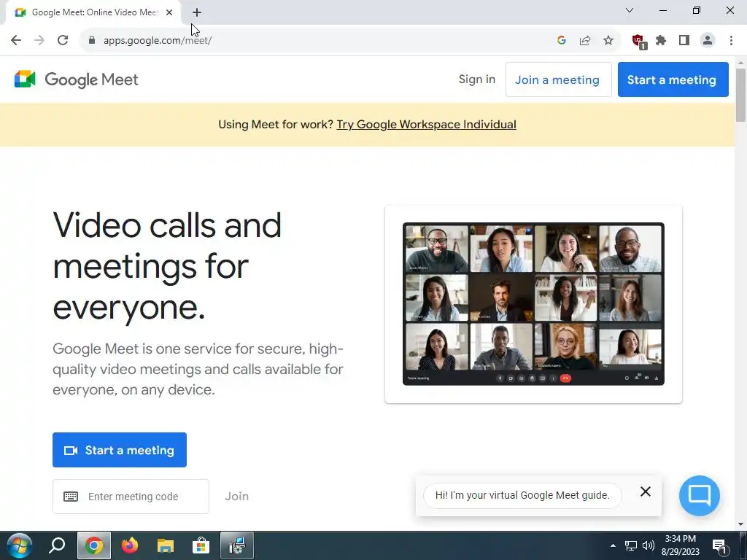This screenshot has height=560, width=747.
Task: Focus the Enter meeting code field
Action: click(x=131, y=497)
